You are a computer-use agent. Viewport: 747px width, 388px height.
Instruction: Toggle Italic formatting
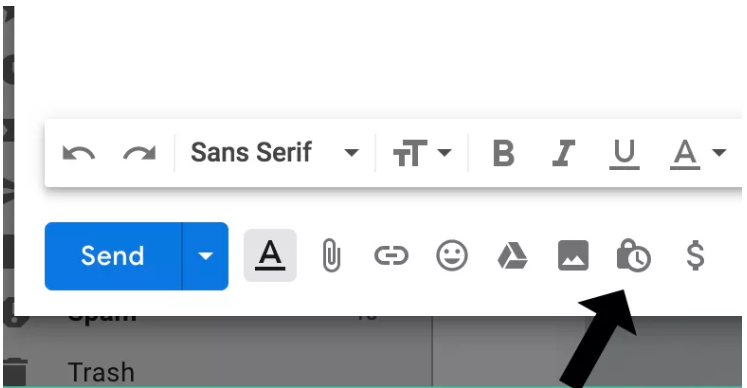pyautogui.click(x=563, y=153)
